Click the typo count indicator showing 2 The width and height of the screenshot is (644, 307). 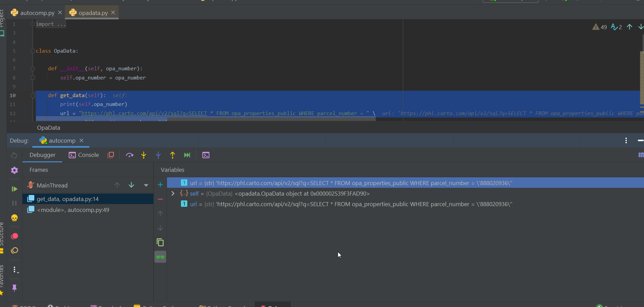pos(616,27)
